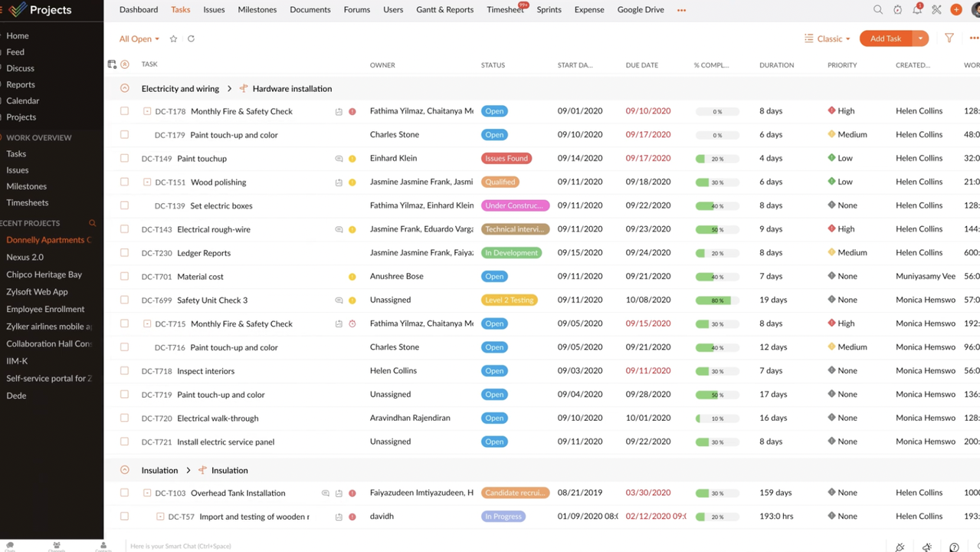
Task: Star the All Open view as favorite
Action: (x=173, y=38)
